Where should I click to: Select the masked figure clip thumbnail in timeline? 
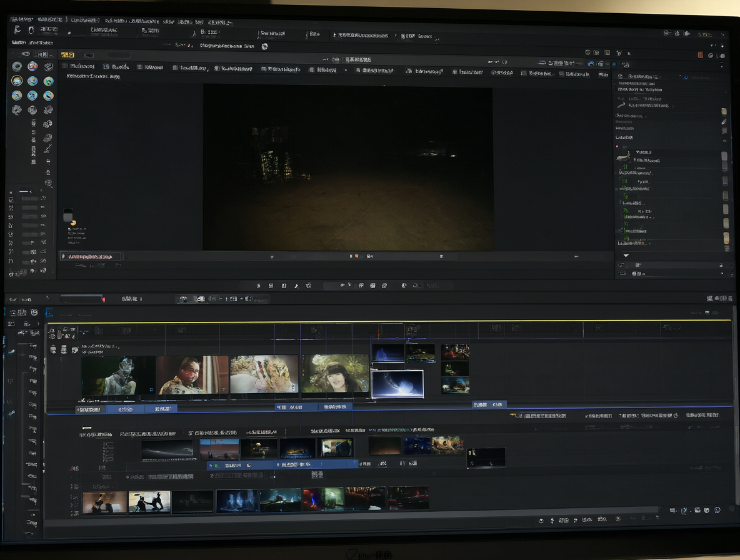(x=118, y=376)
